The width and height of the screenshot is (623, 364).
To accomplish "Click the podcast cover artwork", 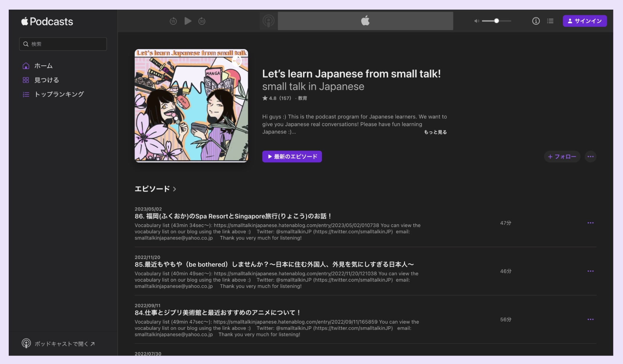I will 191,105.
